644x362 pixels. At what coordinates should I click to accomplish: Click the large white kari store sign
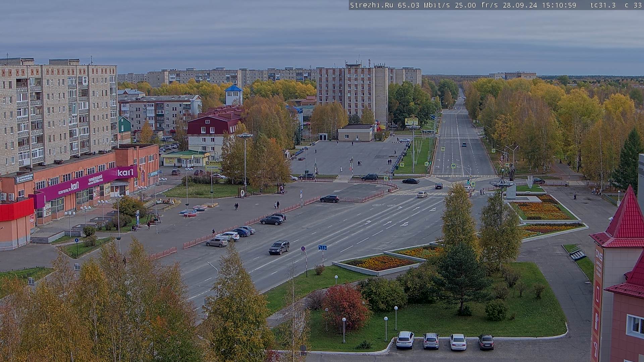125,173
